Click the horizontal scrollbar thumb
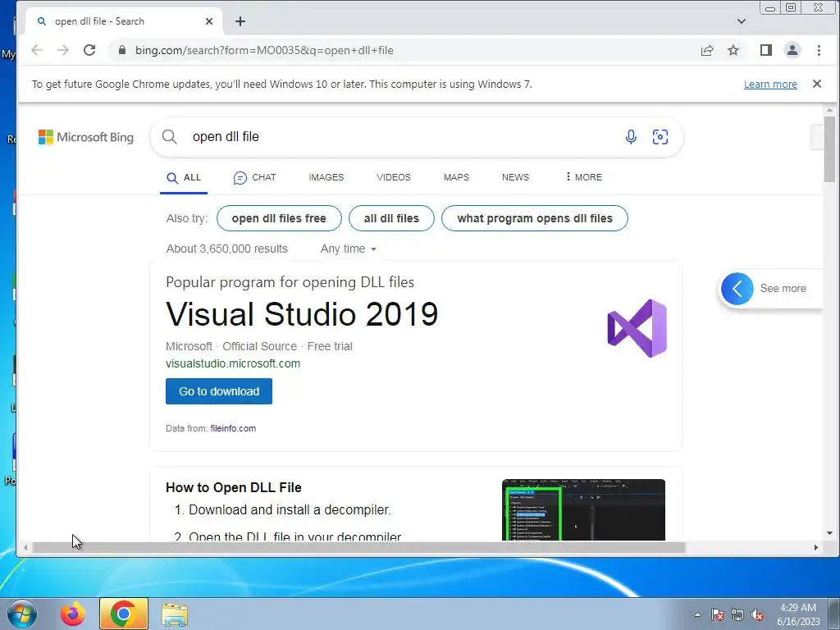Viewport: 840px width, 630px height. coord(359,547)
